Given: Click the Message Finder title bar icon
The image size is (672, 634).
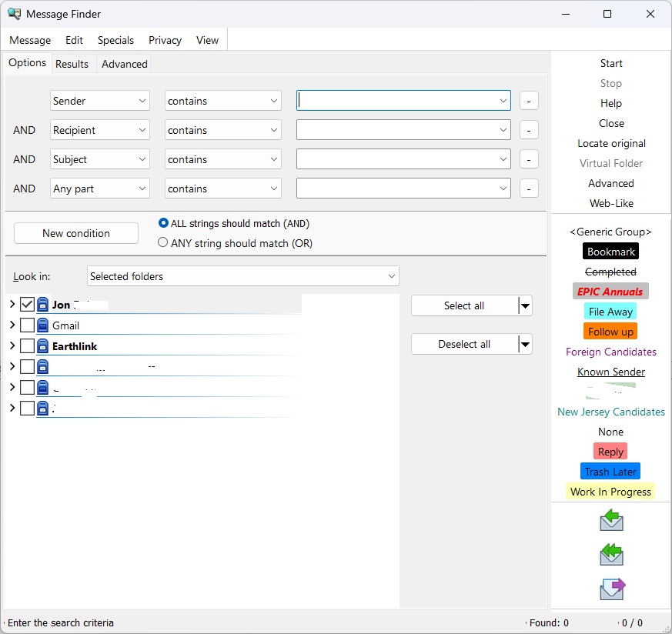Looking at the screenshot, I should click(x=14, y=14).
